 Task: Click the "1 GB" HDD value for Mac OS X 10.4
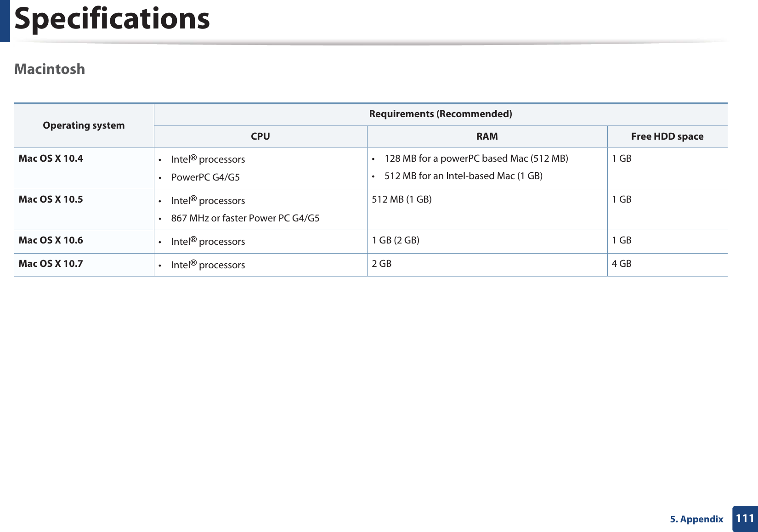[622, 158]
